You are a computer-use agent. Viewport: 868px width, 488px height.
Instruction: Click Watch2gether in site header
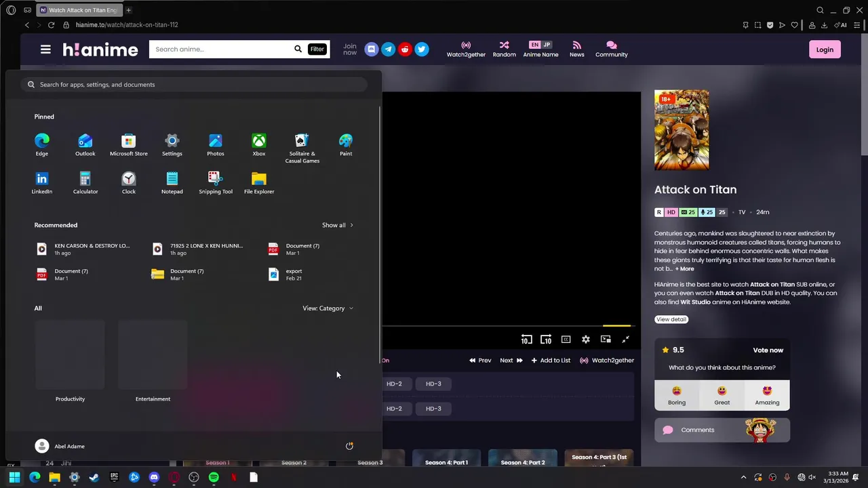coord(466,49)
